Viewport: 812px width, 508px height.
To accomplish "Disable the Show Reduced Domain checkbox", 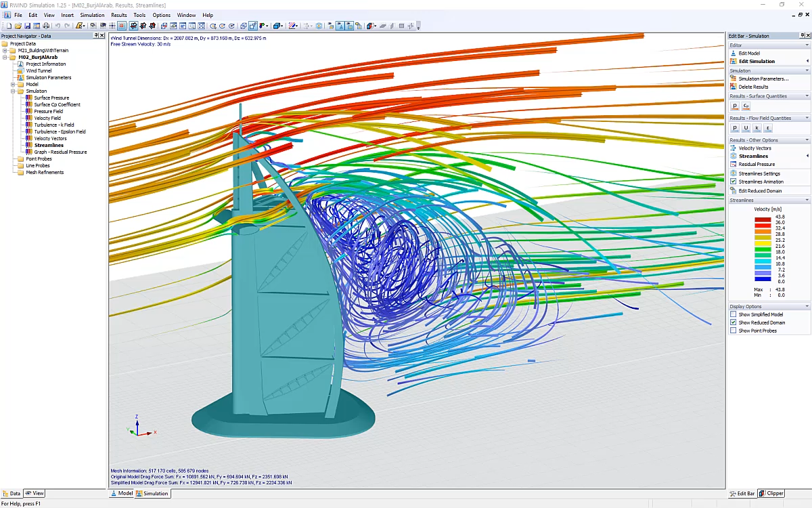I will [x=733, y=322].
